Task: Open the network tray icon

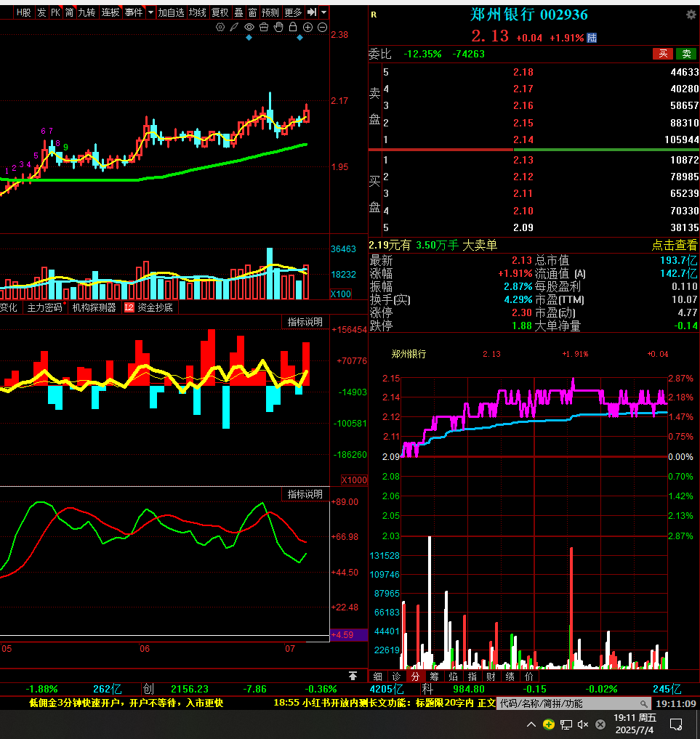Action: coord(566,724)
